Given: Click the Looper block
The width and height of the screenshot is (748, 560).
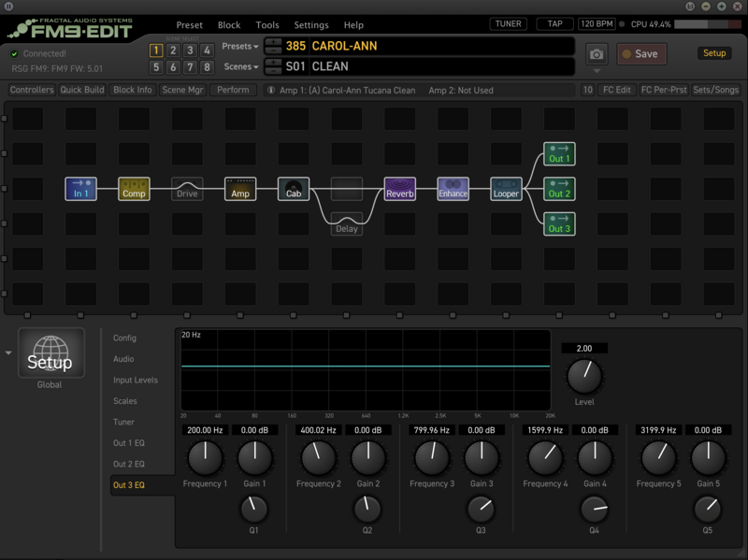Looking at the screenshot, I should tap(506, 189).
